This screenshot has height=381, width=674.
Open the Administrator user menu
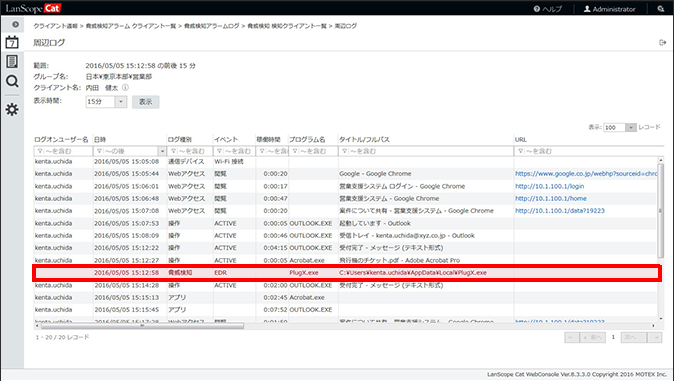[x=609, y=9]
